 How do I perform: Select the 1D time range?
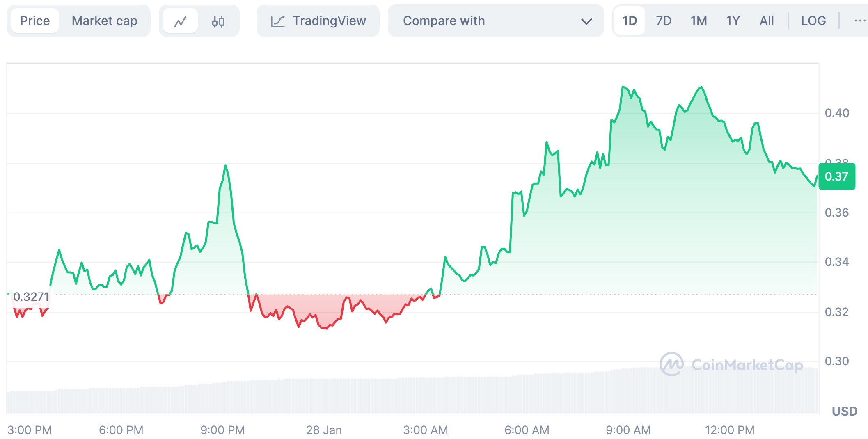coord(629,21)
